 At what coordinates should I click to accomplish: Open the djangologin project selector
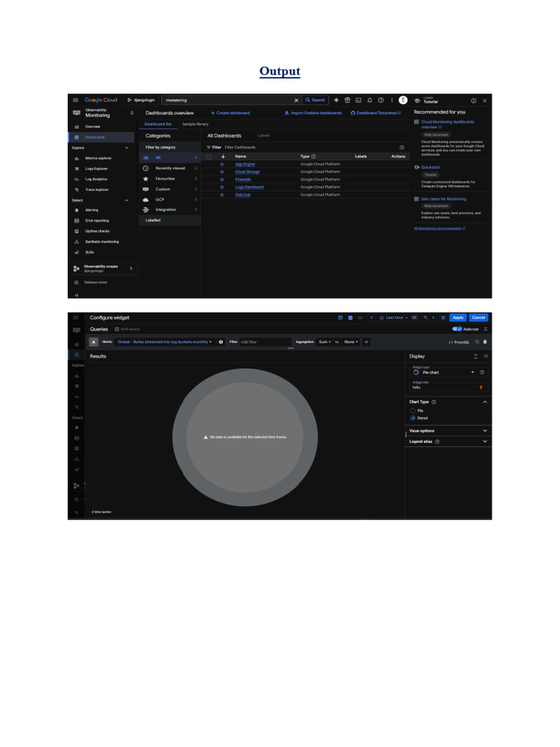[x=141, y=100]
